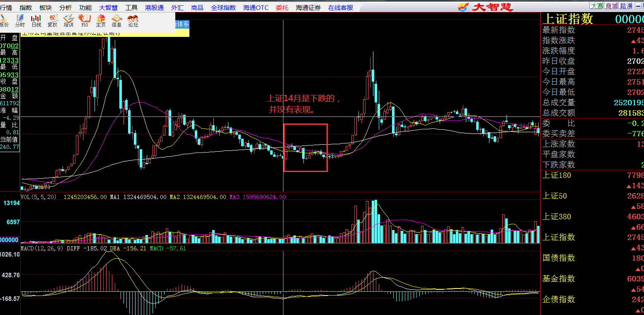644x315 pixels.
Task: Click the VOL(5,5,20) indicator label
Action: pyautogui.click(x=39, y=197)
